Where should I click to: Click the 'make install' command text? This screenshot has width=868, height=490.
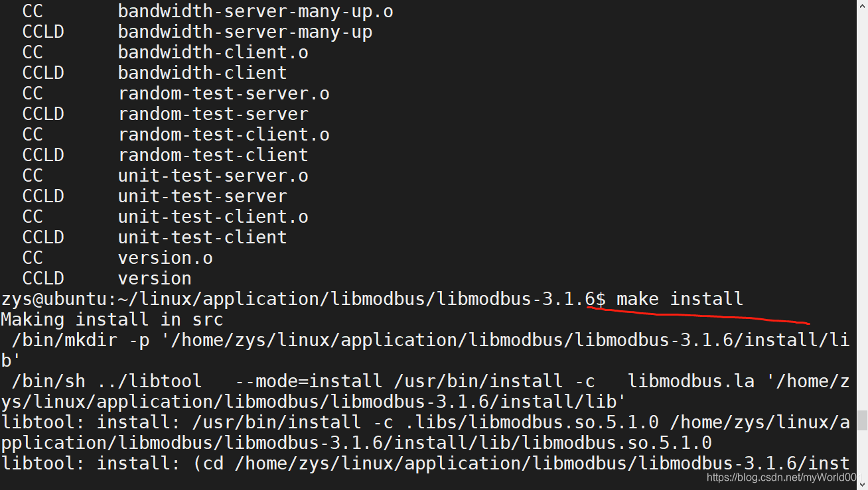680,299
